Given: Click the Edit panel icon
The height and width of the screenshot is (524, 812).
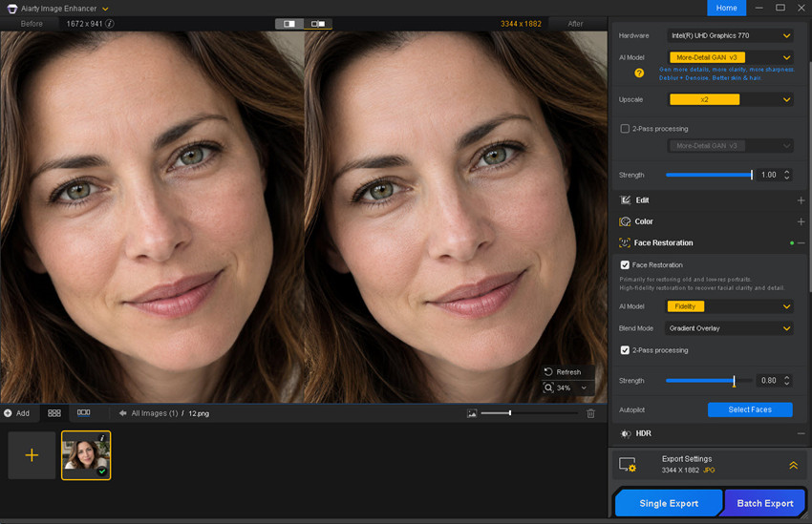Looking at the screenshot, I should pyautogui.click(x=626, y=200).
